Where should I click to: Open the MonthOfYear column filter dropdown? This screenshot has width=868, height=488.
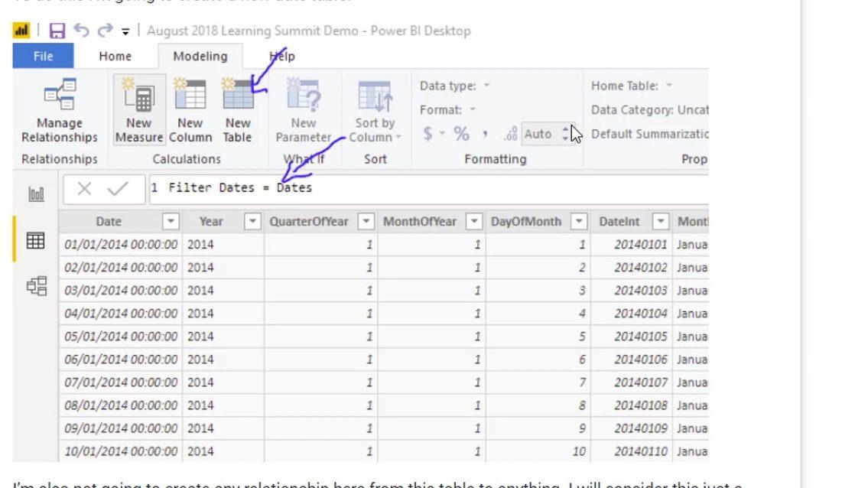pyautogui.click(x=474, y=222)
